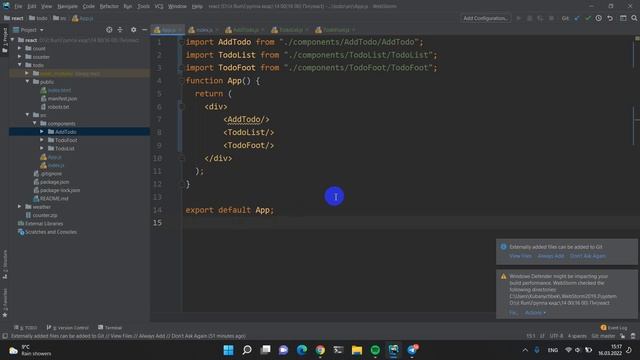This screenshot has height=360, width=640.
Task: Open the Event Log in status area
Action: tap(613, 328)
